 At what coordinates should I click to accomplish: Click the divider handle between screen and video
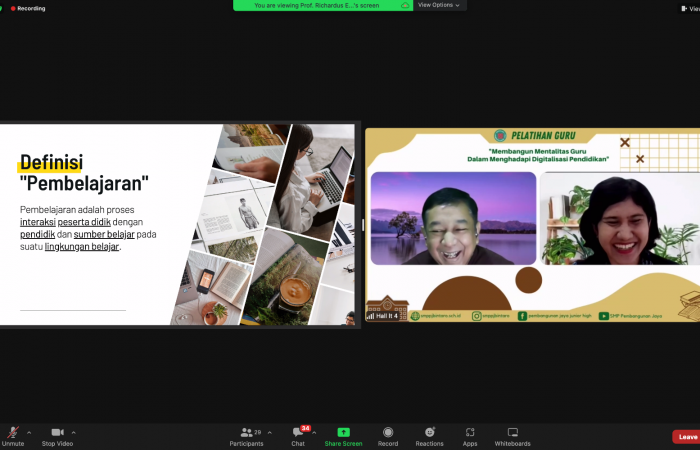click(x=362, y=225)
